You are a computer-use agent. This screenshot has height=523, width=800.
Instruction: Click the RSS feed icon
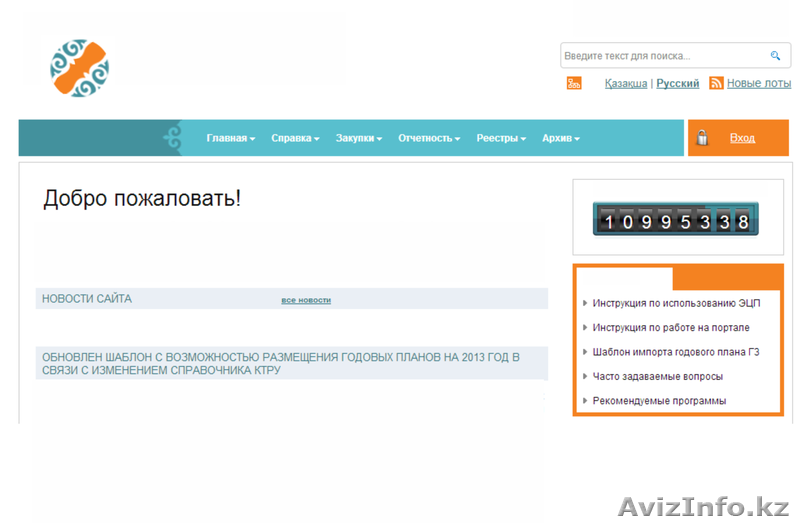(x=716, y=83)
